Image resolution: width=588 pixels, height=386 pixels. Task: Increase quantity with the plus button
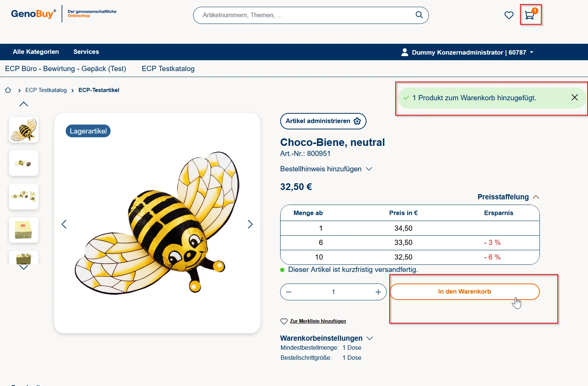pos(378,292)
